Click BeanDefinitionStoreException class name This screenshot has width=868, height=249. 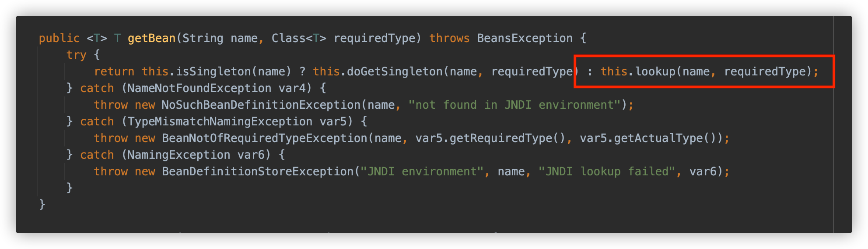(x=258, y=172)
